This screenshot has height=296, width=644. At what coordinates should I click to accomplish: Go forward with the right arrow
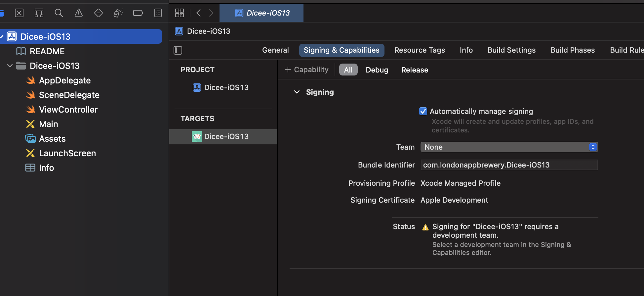click(211, 13)
